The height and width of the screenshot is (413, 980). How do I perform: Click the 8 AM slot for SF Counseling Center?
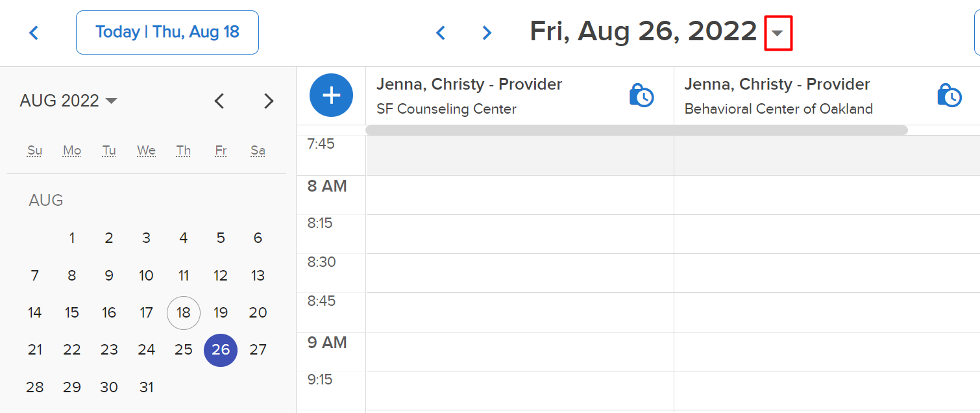[x=520, y=195]
